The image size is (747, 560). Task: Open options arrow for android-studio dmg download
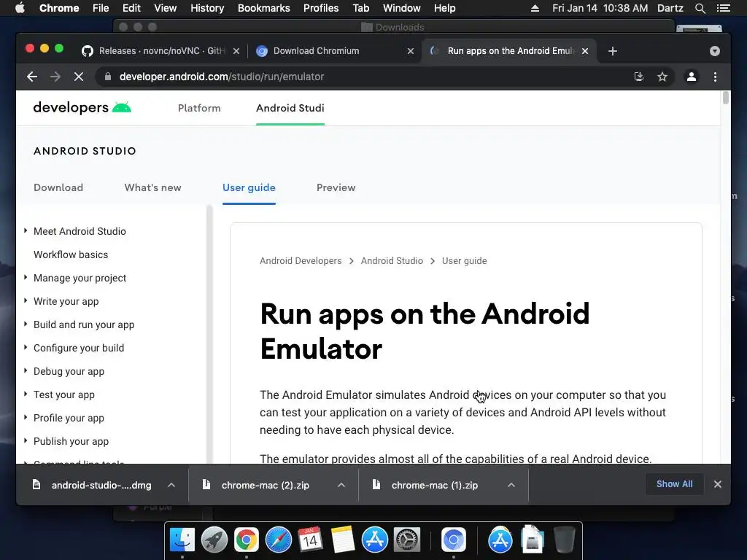pyautogui.click(x=171, y=485)
